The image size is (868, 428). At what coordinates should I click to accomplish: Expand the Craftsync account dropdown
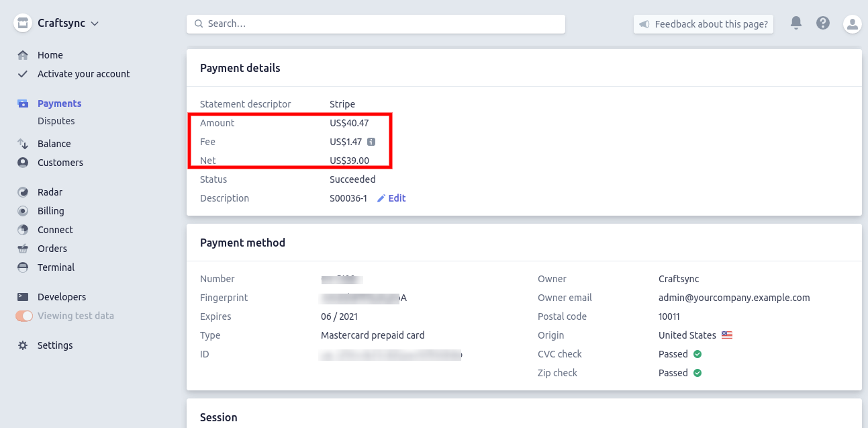(x=95, y=24)
